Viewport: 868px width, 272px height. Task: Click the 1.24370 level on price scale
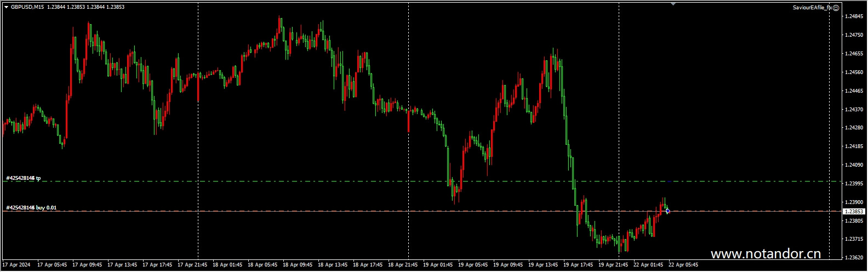point(854,110)
